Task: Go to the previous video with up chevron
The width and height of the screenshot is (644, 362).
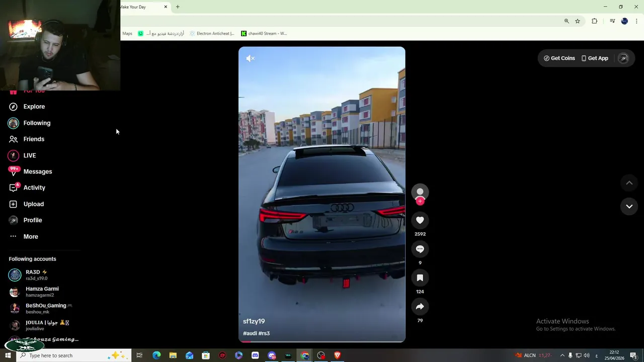Action: pos(629,183)
